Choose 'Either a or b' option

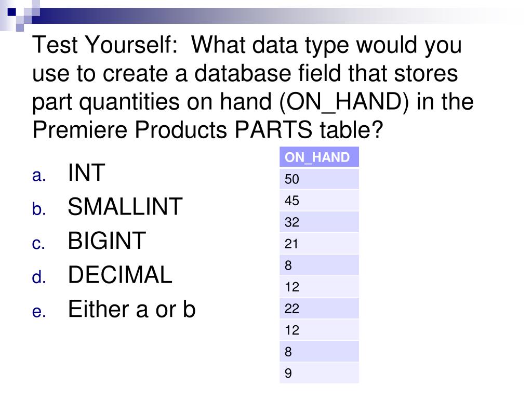coord(131,309)
